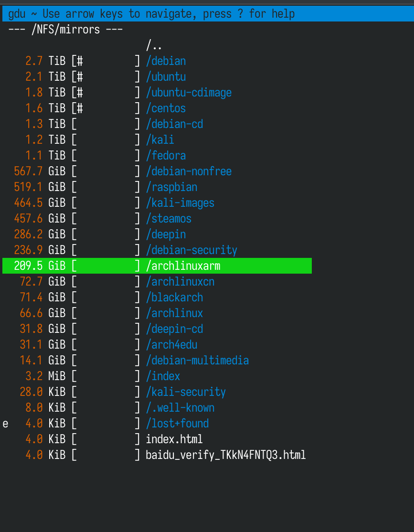Open the /arch4edu folder
Image resolution: width=414 pixels, height=532 pixels.
171,345
